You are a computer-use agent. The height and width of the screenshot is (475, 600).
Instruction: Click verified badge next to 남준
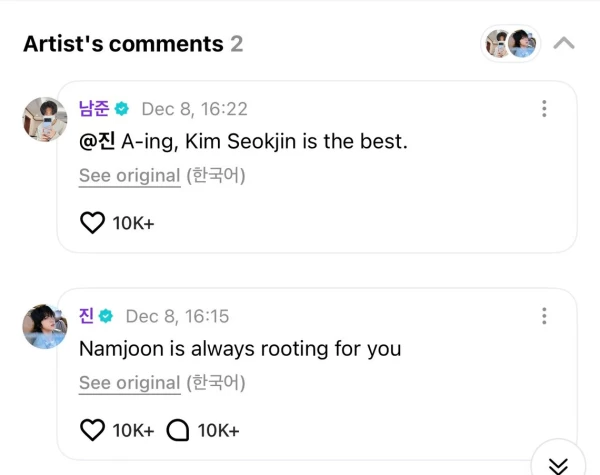click(x=122, y=109)
